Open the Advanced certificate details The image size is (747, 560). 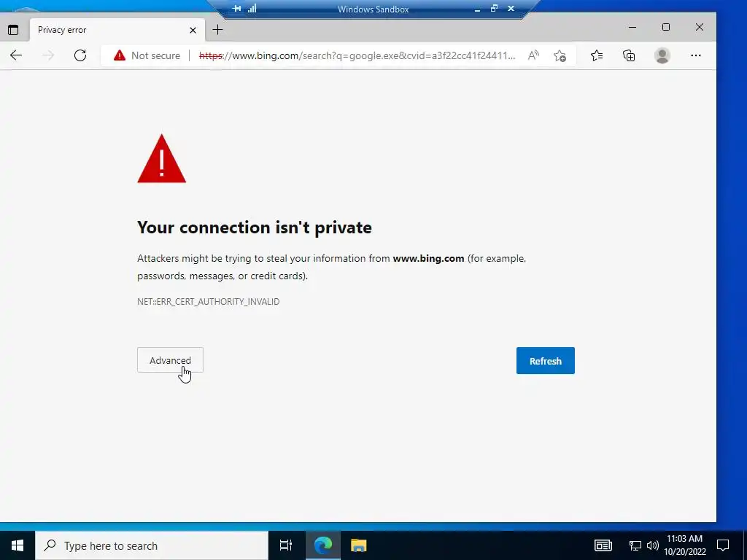[x=170, y=360]
